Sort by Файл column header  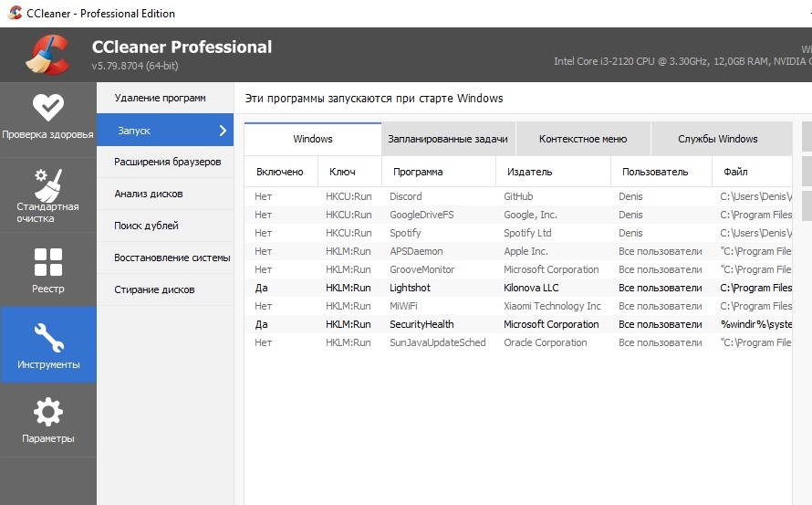[752, 172]
